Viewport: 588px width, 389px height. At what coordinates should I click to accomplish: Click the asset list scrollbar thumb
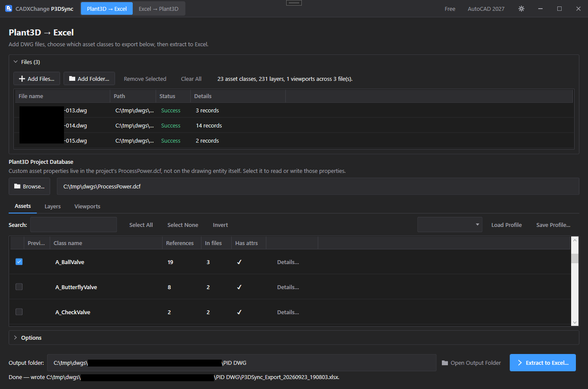click(575, 258)
